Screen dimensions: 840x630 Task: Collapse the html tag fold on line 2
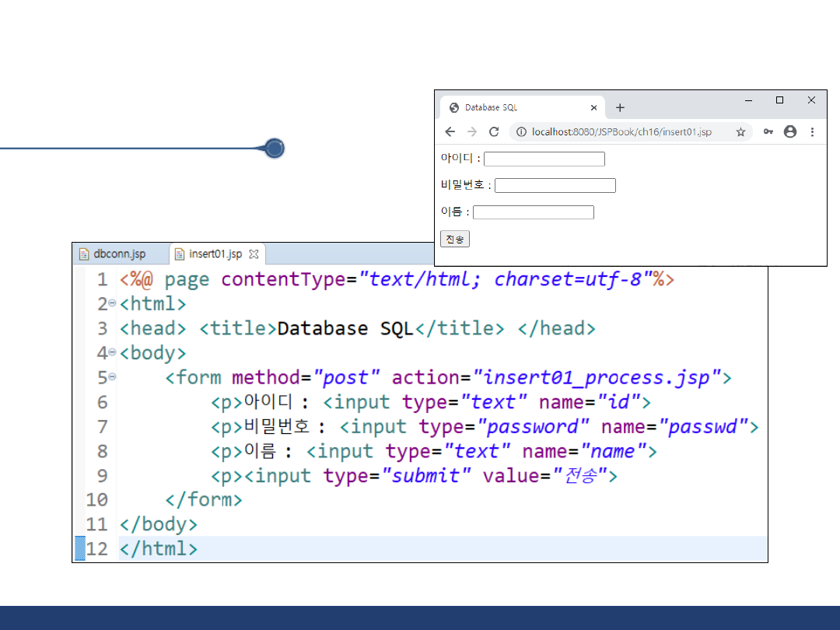click(x=113, y=303)
